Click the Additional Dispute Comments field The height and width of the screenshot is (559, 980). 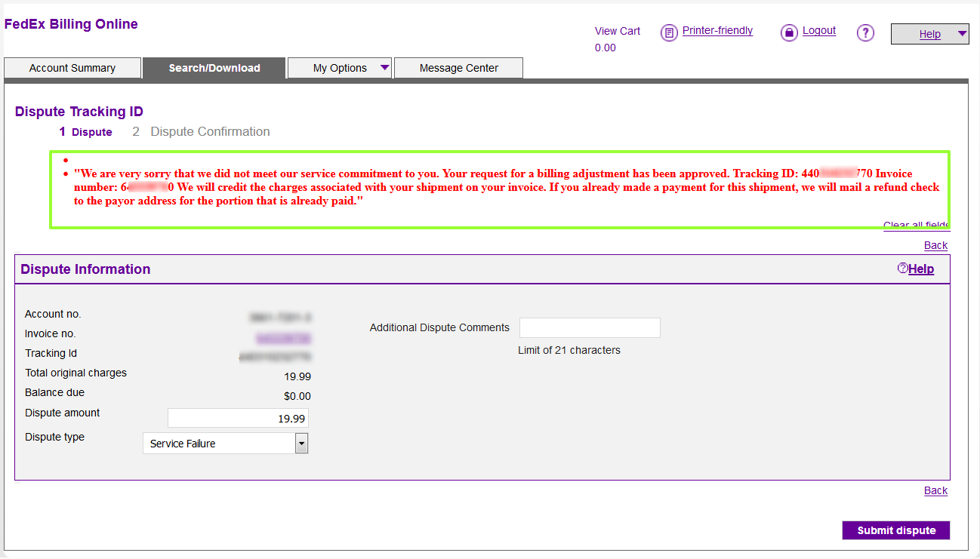[x=590, y=327]
